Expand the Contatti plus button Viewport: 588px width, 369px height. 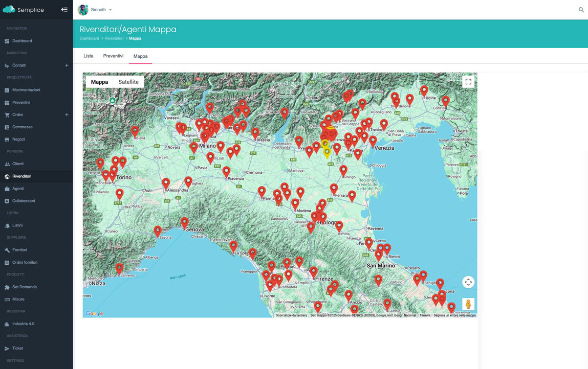67,65
